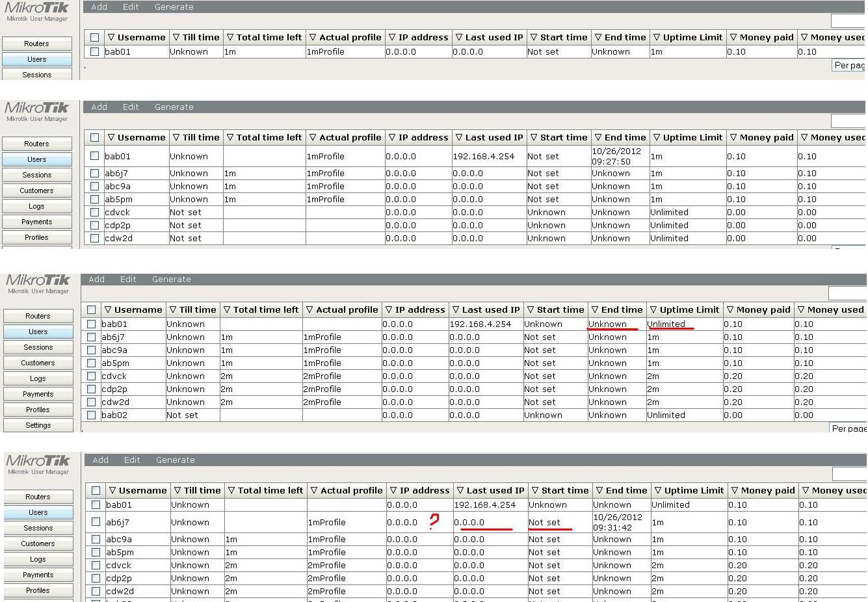
Task: Click the sort triangle beside Start time, bottom panel
Action: [x=534, y=490]
